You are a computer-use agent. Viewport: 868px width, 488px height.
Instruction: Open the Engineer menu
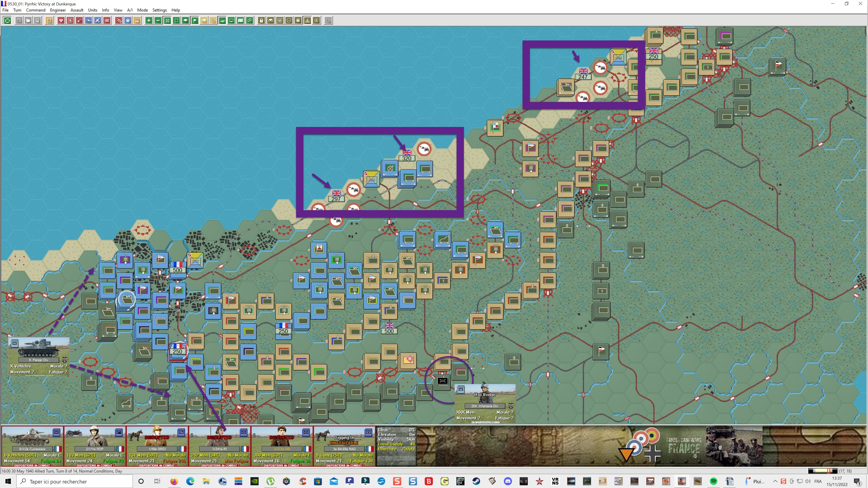(x=58, y=10)
